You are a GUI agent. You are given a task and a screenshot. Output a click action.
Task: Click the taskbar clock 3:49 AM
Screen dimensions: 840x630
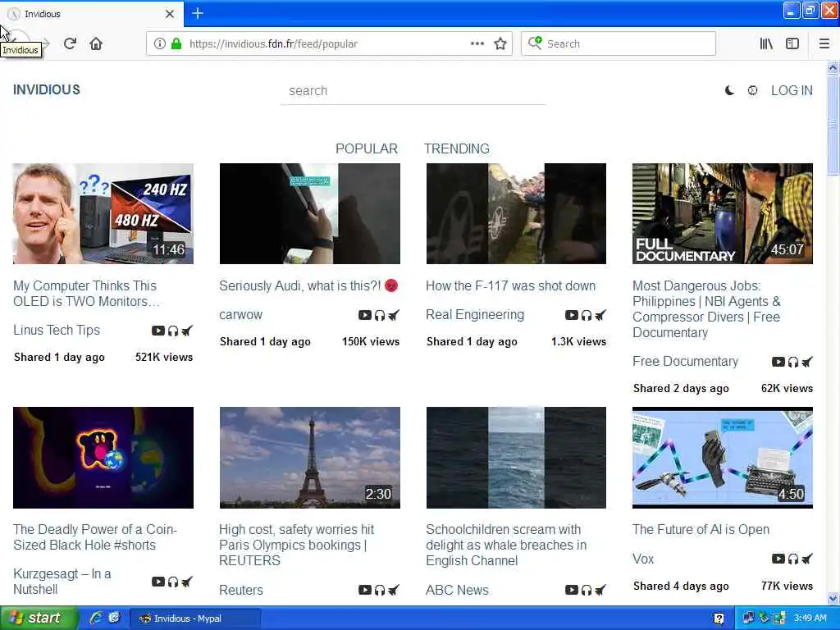click(810, 619)
